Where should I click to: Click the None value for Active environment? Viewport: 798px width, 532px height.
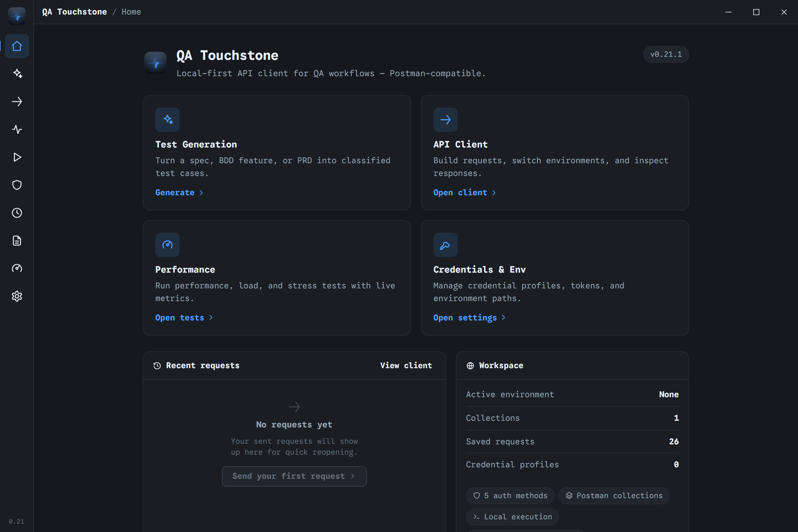click(669, 394)
